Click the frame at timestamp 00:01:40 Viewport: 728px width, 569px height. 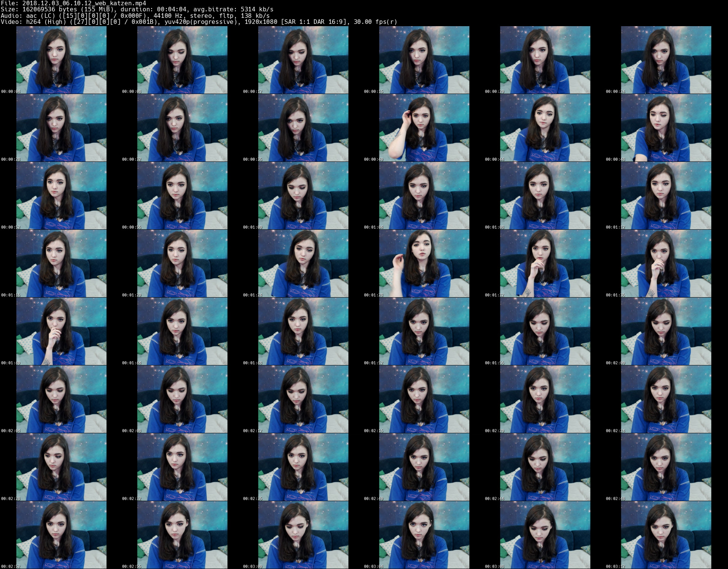(x=61, y=331)
